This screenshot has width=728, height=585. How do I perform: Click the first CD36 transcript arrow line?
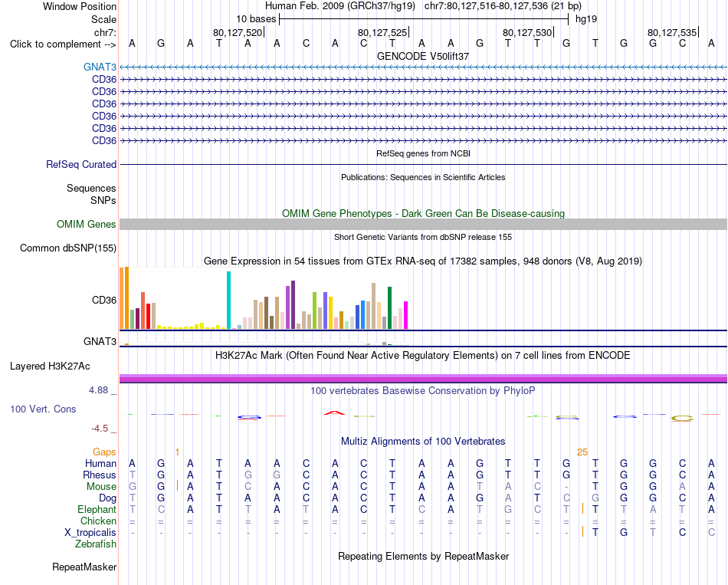423,80
